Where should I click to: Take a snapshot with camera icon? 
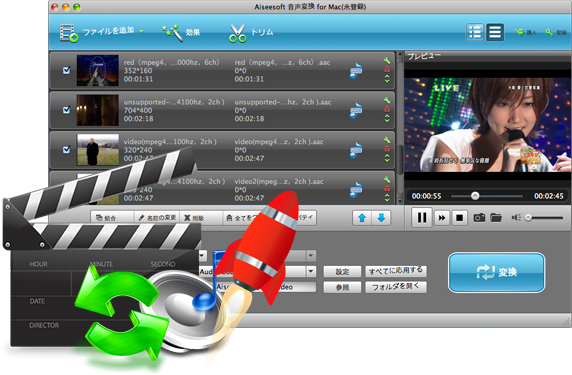click(x=479, y=218)
